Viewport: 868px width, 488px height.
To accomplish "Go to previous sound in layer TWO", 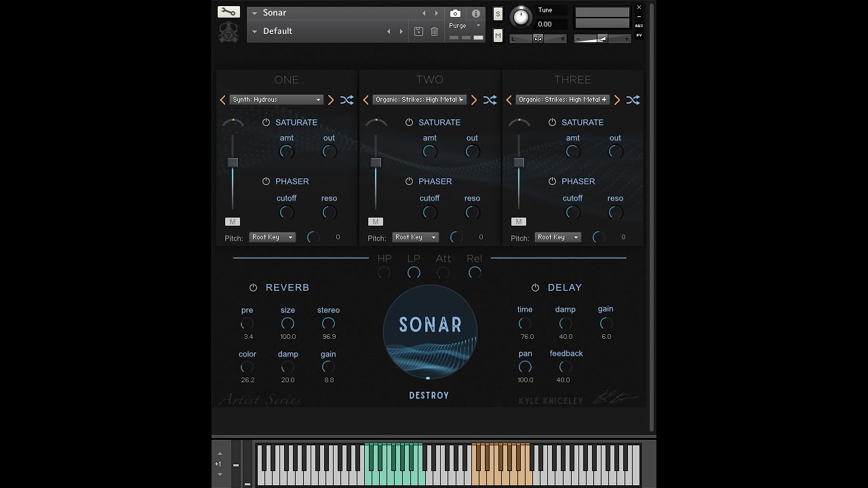I will tap(366, 100).
